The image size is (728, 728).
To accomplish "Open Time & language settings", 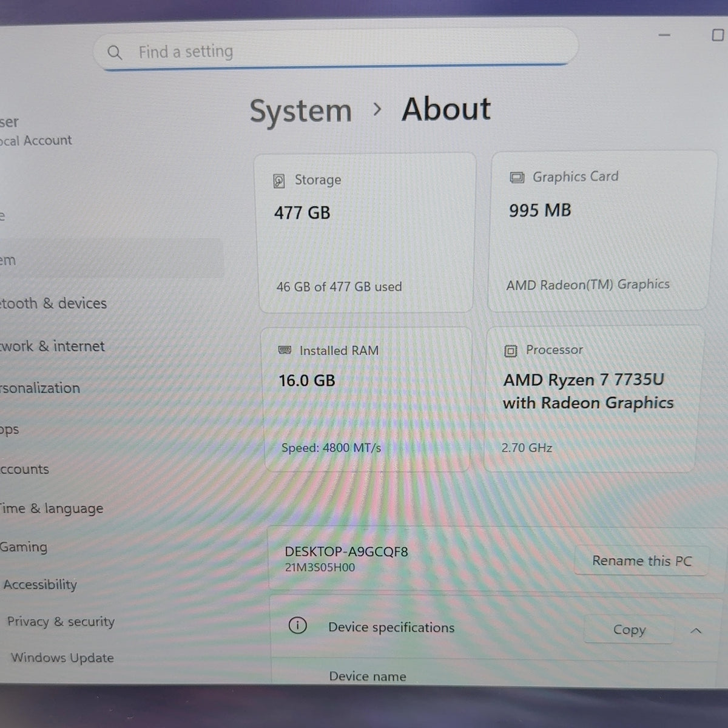I will pos(52,509).
